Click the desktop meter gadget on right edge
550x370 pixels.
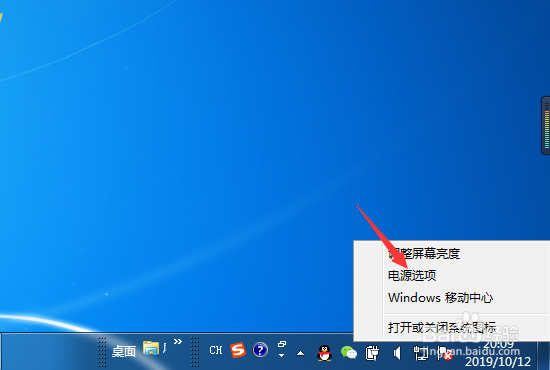(546, 125)
